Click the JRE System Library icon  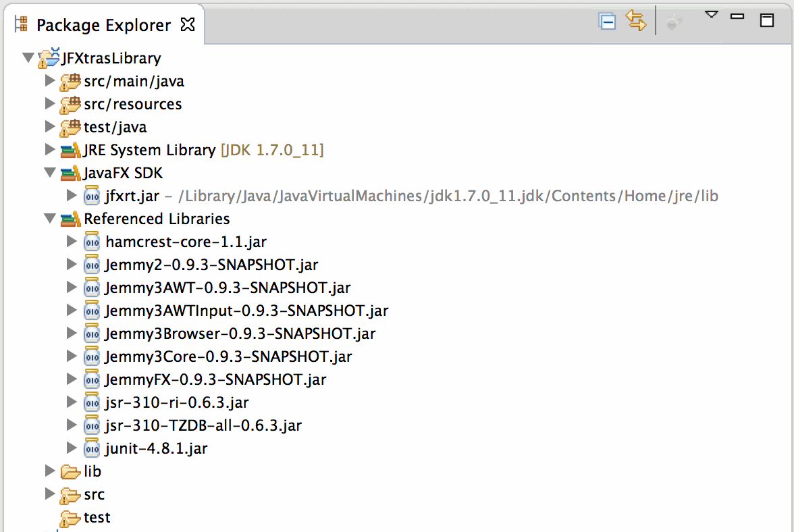tap(70, 151)
